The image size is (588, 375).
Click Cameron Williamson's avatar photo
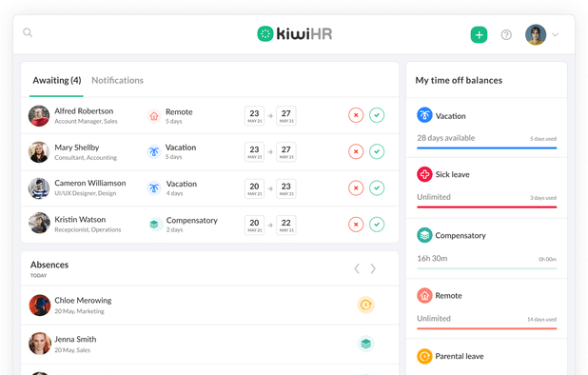pyautogui.click(x=39, y=188)
